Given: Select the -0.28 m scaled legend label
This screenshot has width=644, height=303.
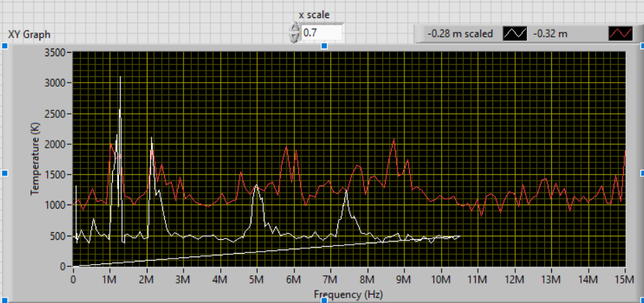Looking at the screenshot, I should point(460,33).
